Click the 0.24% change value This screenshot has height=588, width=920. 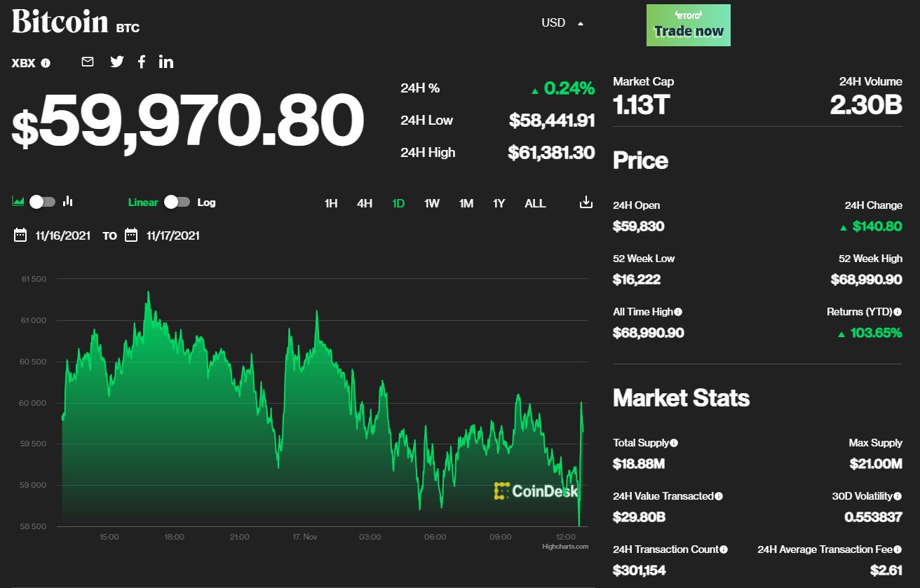(x=569, y=88)
